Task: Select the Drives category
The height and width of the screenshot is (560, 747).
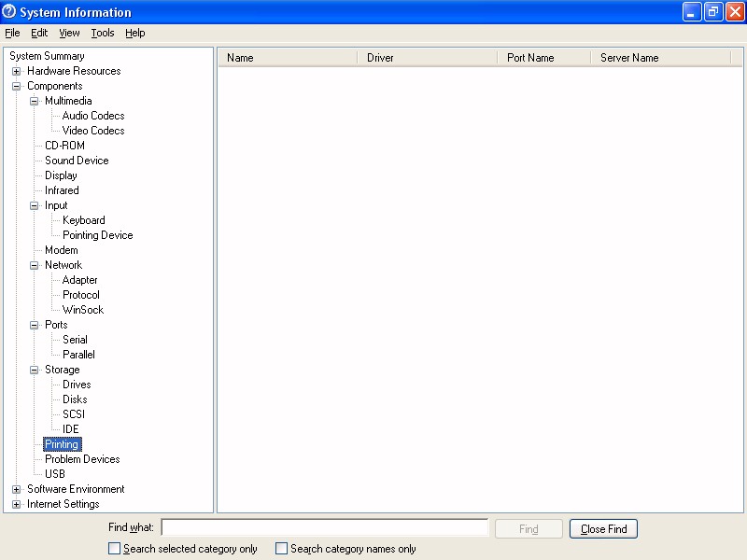Action: point(77,385)
